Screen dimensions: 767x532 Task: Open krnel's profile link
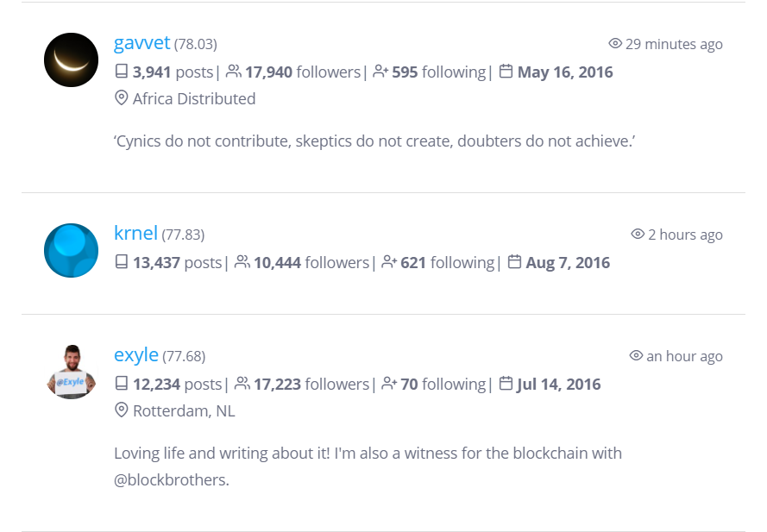(135, 234)
